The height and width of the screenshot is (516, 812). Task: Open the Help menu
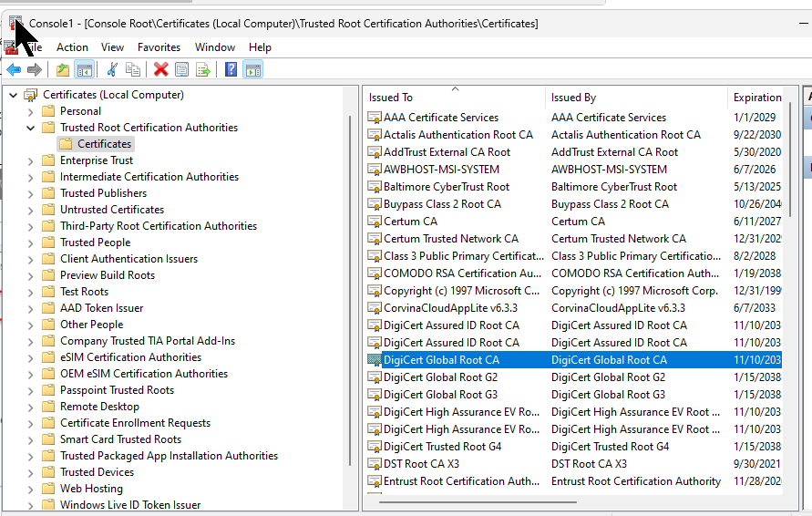(x=260, y=47)
